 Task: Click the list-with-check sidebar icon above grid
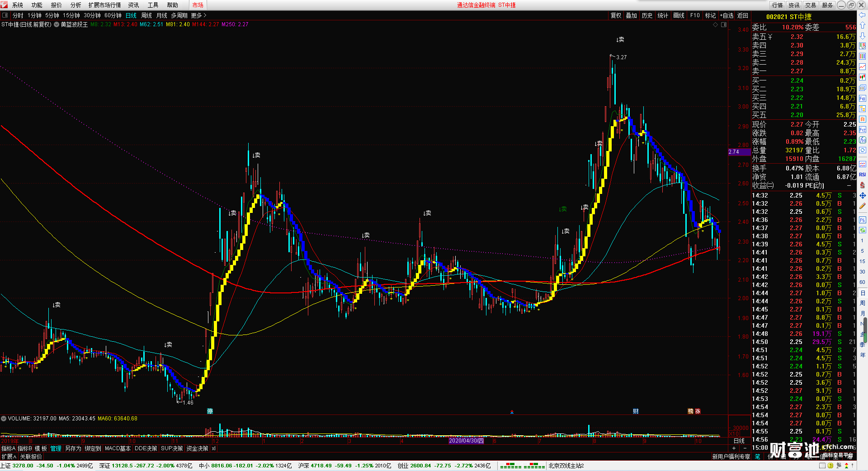click(x=863, y=46)
